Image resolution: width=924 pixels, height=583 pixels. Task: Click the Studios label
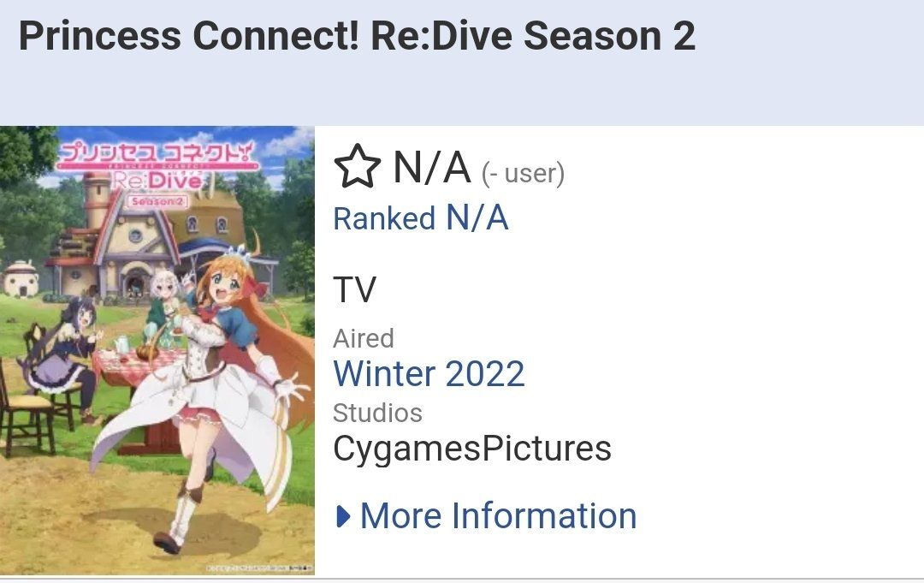tap(377, 413)
